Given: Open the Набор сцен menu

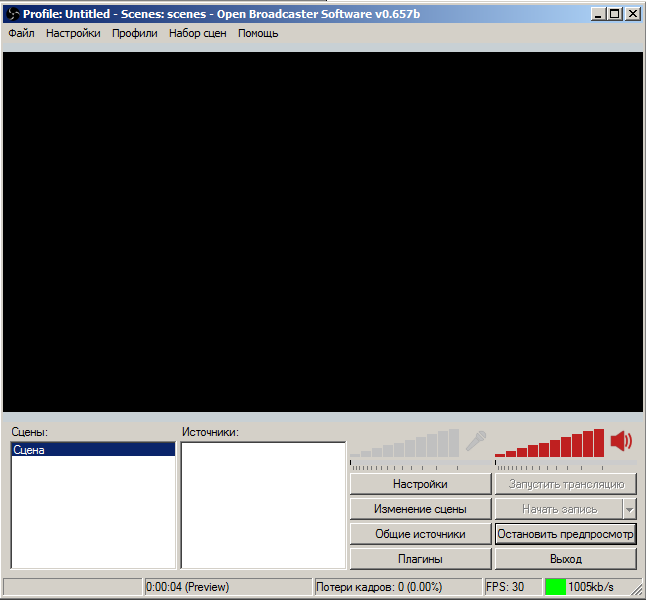Looking at the screenshot, I should [198, 33].
